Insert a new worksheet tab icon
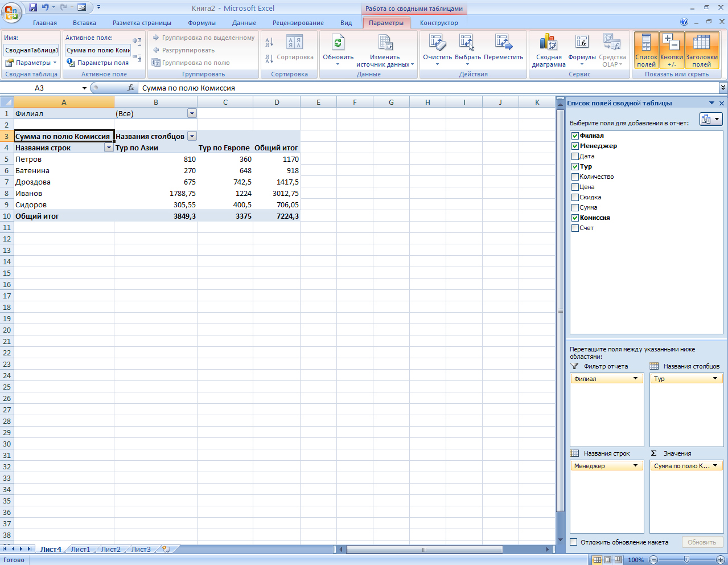This screenshot has width=728, height=565. click(x=166, y=549)
